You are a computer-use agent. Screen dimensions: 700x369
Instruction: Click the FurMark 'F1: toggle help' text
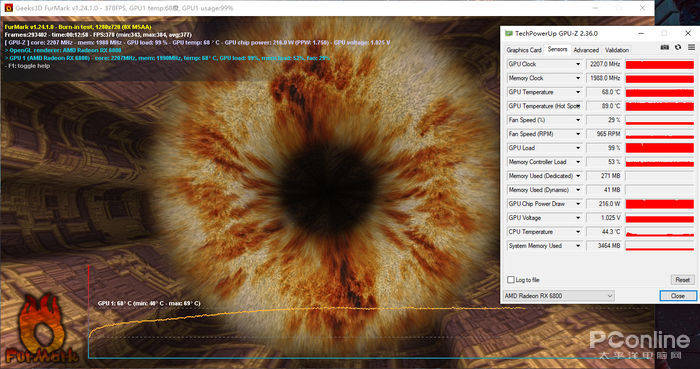tap(27, 66)
